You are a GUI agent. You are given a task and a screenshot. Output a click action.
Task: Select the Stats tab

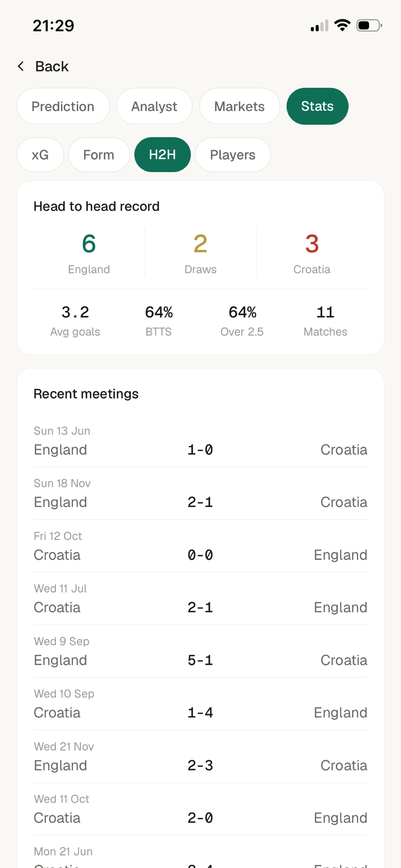[x=317, y=106]
